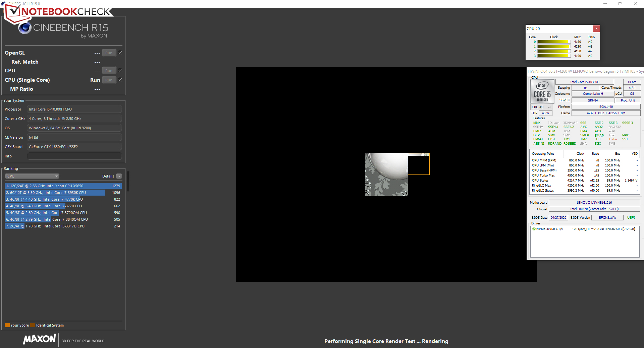Select the Intel Xeon CPU X5650 ranking row
644x348 pixels.
pos(63,186)
